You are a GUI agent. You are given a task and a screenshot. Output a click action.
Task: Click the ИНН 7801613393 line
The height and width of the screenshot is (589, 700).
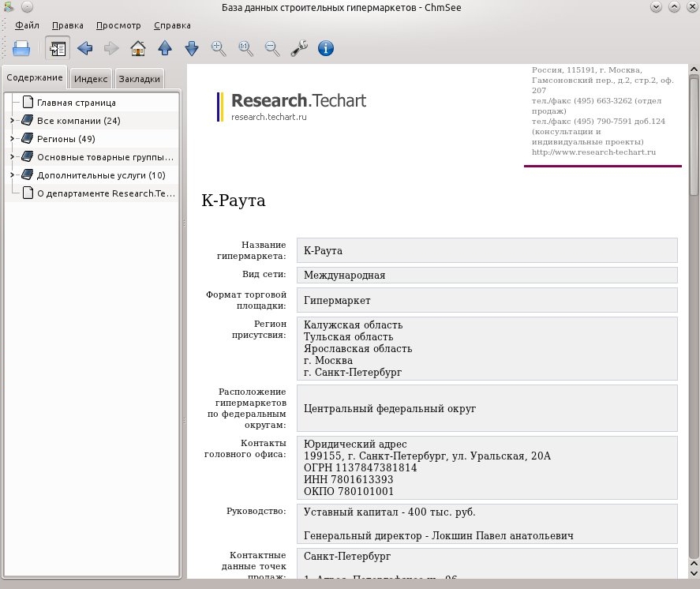348,479
